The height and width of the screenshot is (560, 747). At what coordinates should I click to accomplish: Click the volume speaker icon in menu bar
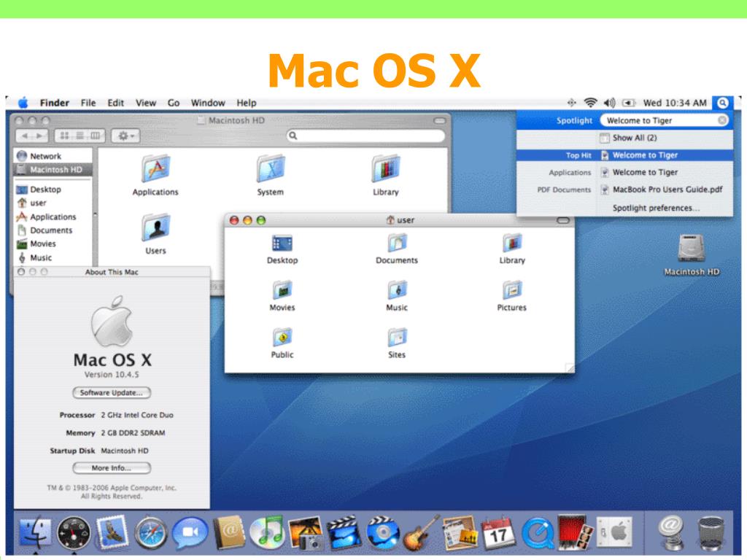[x=609, y=103]
